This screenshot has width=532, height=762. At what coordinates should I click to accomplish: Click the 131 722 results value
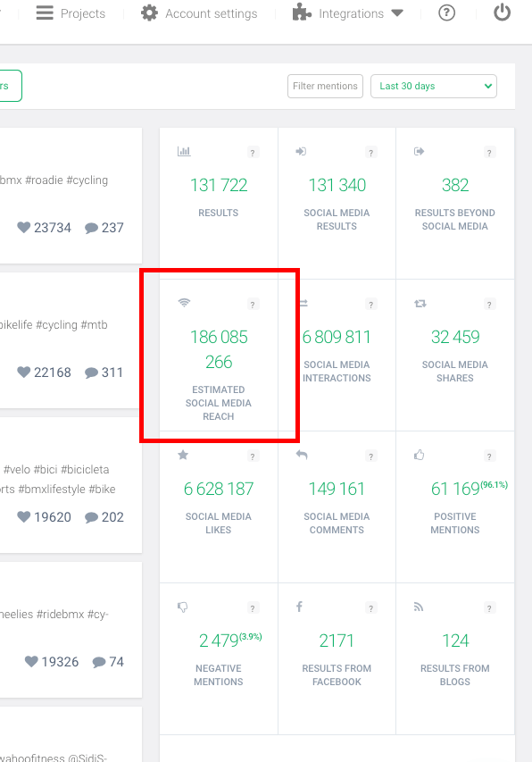(219, 185)
